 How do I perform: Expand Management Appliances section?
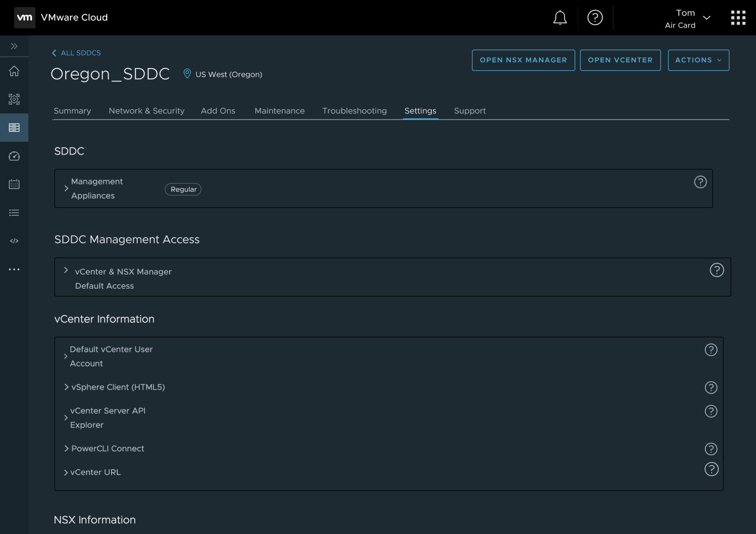point(66,188)
